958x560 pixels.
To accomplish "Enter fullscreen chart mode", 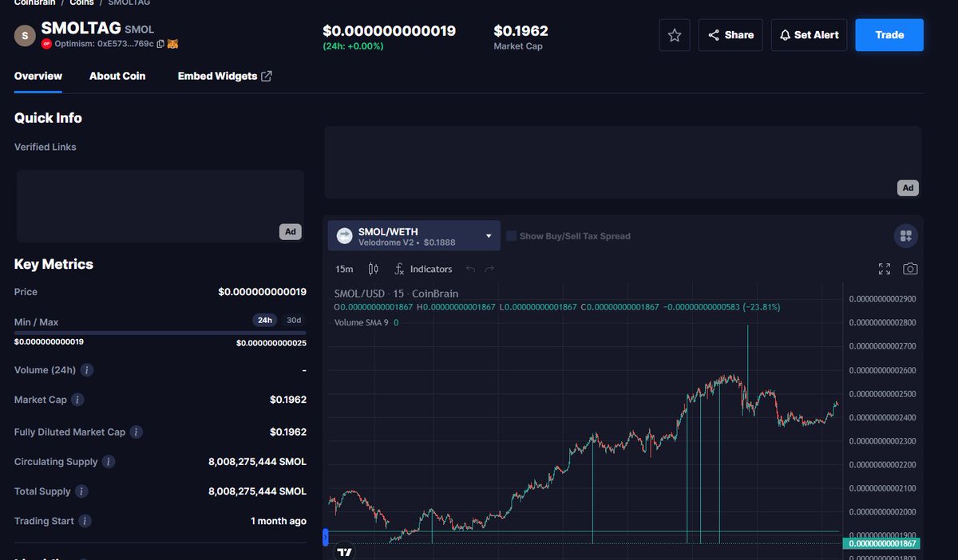I will coord(885,269).
